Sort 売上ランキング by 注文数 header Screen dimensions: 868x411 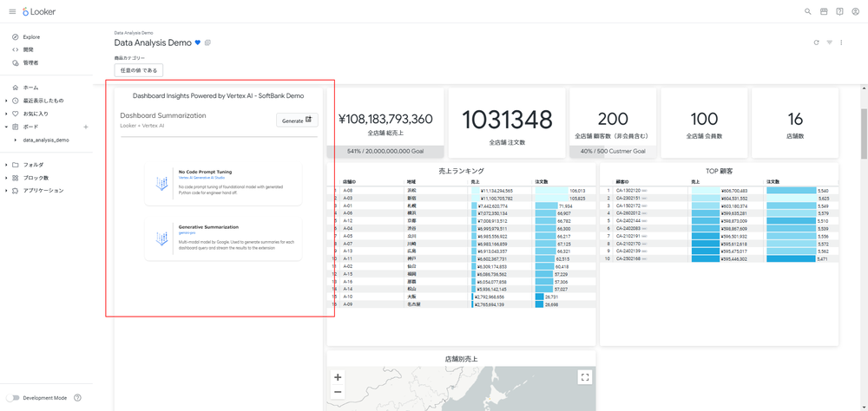click(540, 181)
